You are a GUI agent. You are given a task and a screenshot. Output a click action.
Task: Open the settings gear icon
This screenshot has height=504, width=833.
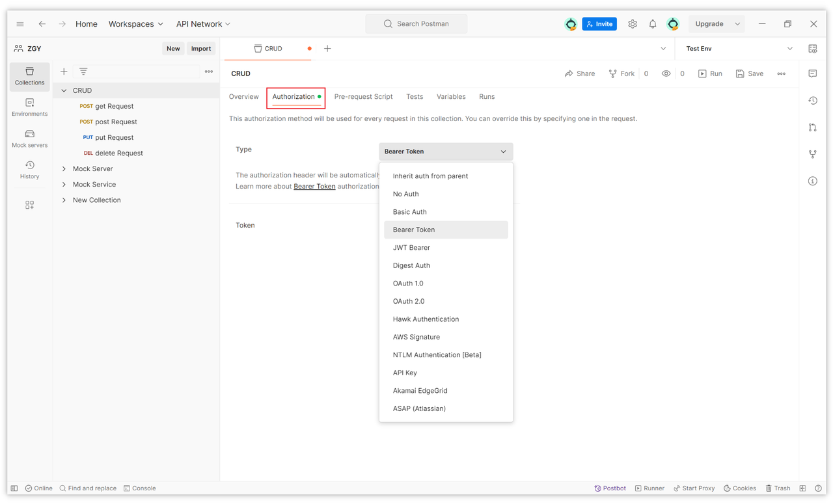pos(633,24)
